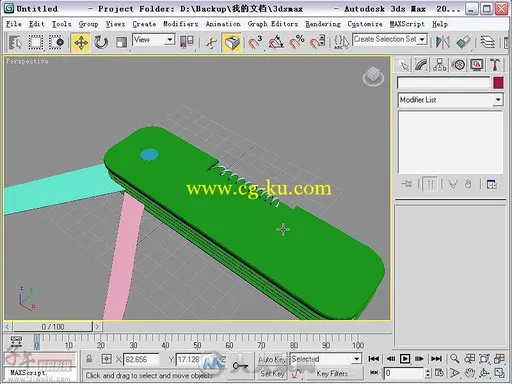Open the Animation menu
The width and height of the screenshot is (512, 384).
(223, 24)
